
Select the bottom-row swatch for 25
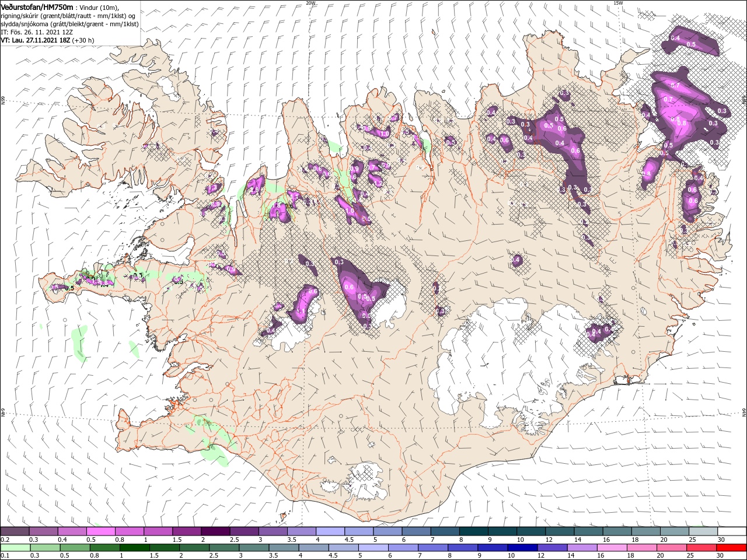point(701,548)
